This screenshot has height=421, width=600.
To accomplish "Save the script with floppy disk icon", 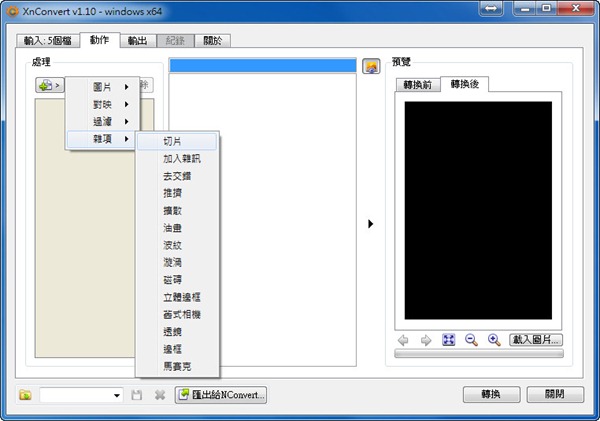I will pos(137,395).
